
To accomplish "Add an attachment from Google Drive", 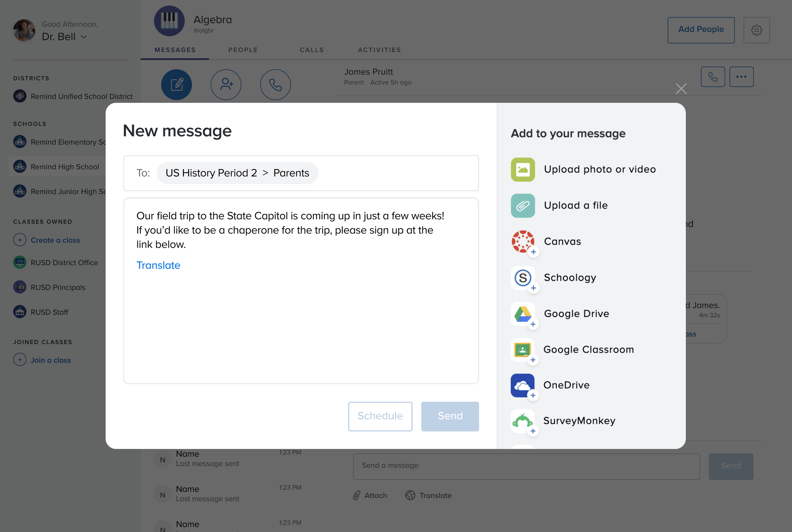I will 522,314.
